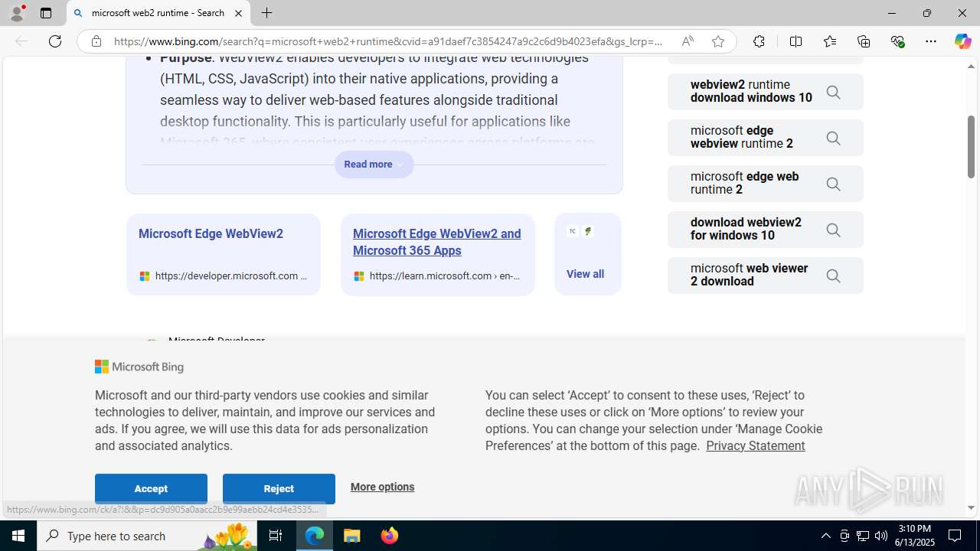980x551 pixels.
Task: Click magnifier icon beside microsoft web viewer 2 download
Action: [x=833, y=275]
